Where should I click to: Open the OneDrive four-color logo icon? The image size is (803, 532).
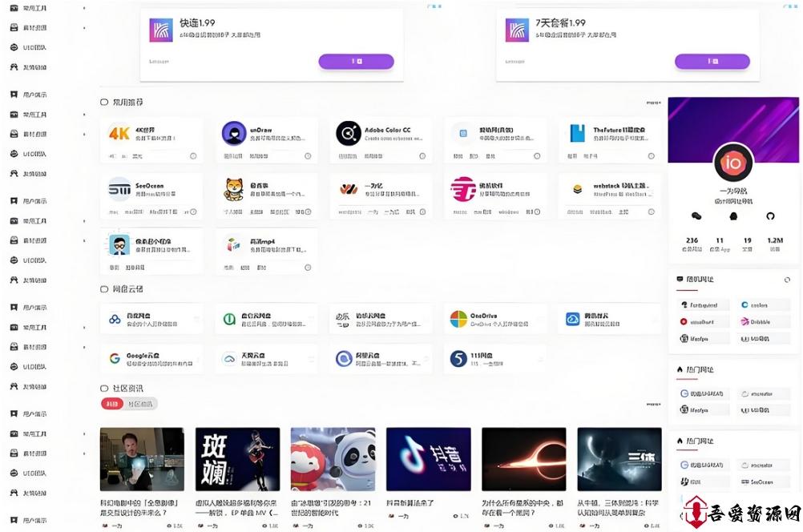tap(458, 319)
